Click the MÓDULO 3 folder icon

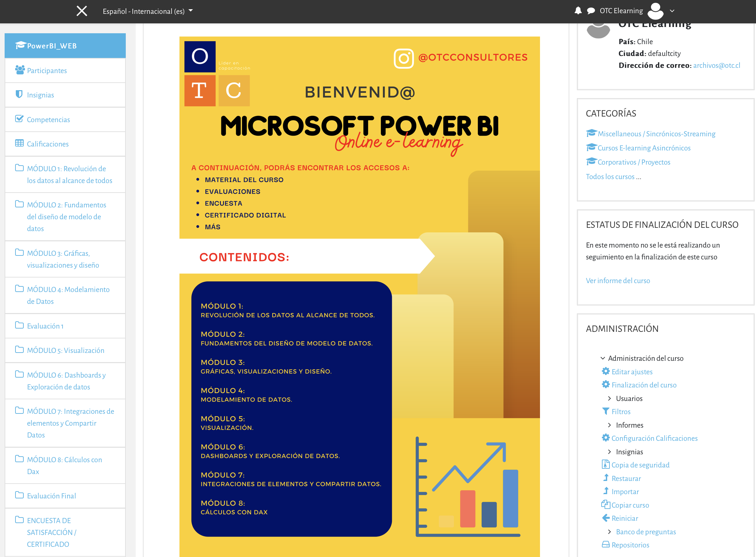pos(19,252)
